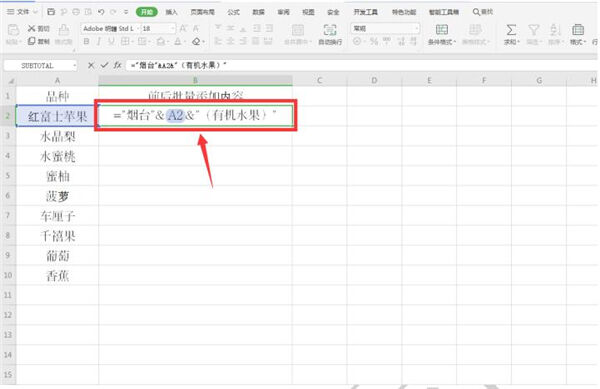This screenshot has height=389, width=600.
Task: Switch to the 公式 tab
Action: coord(233,12)
